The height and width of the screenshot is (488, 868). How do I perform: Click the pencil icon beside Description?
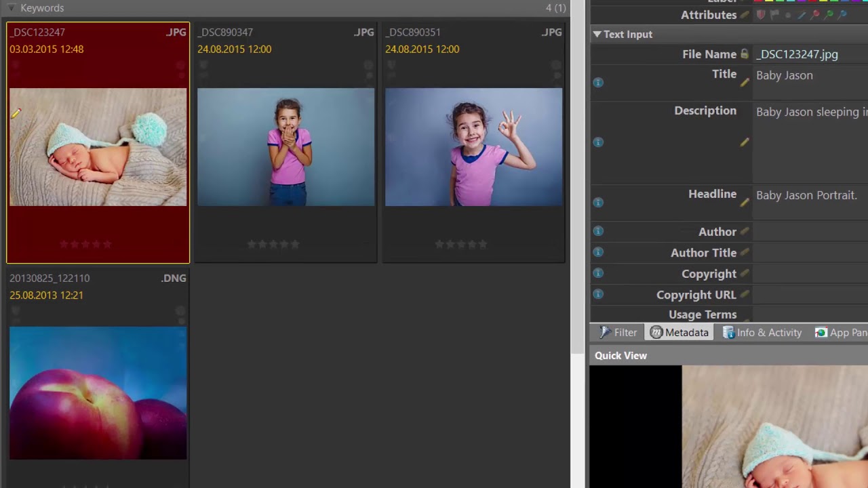pyautogui.click(x=745, y=142)
